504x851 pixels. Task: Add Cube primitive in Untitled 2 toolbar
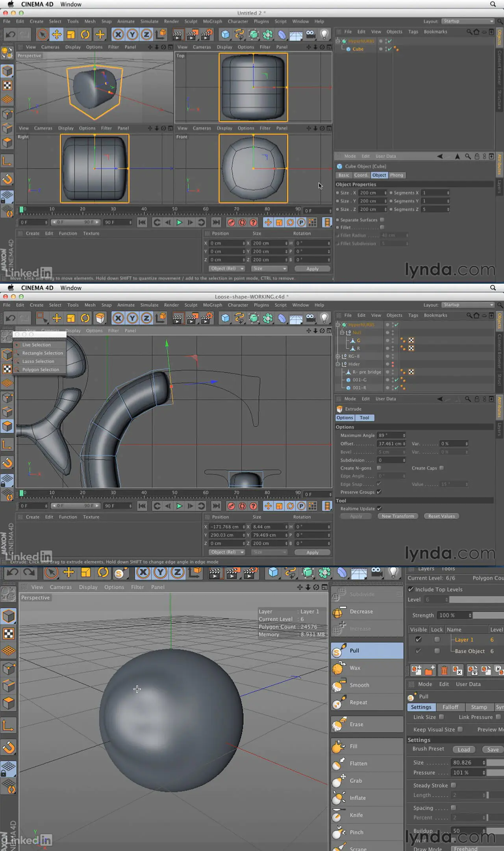(x=225, y=35)
